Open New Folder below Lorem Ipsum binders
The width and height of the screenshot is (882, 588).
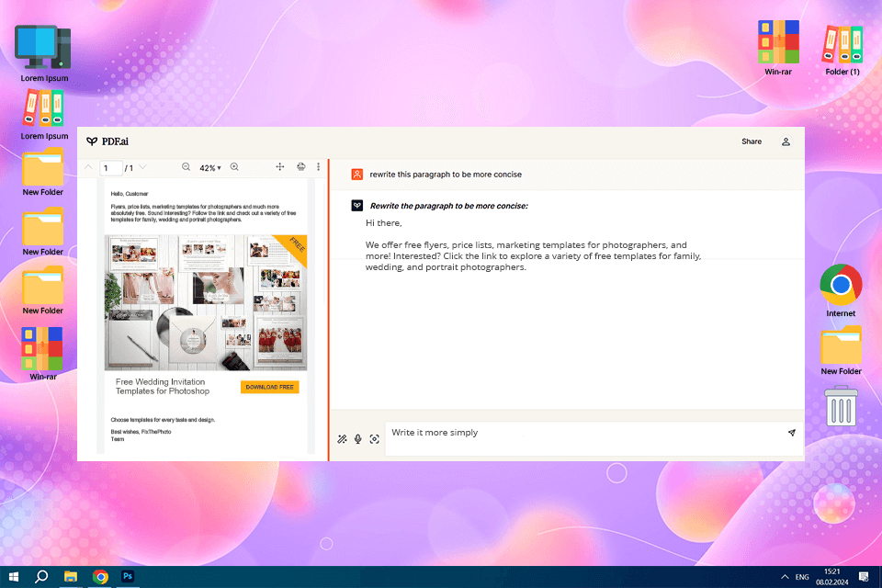[43, 172]
